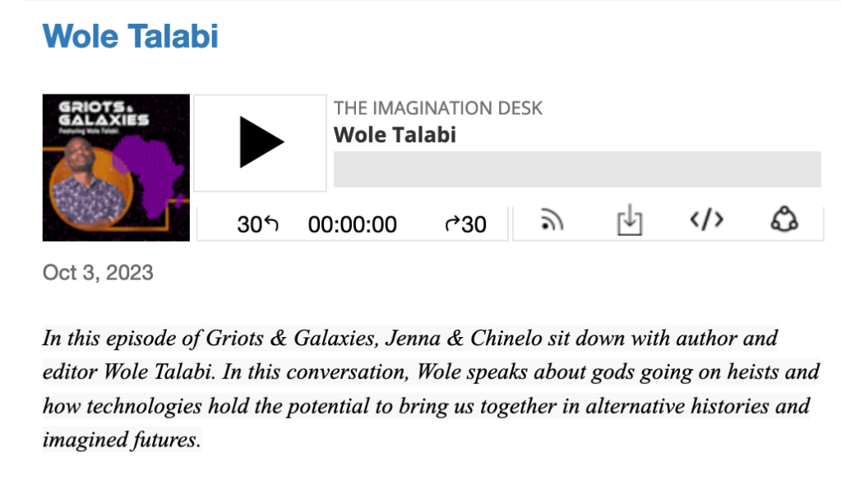The image size is (841, 504).
Task: Click the words "imagined futures" in description
Action: [122, 440]
